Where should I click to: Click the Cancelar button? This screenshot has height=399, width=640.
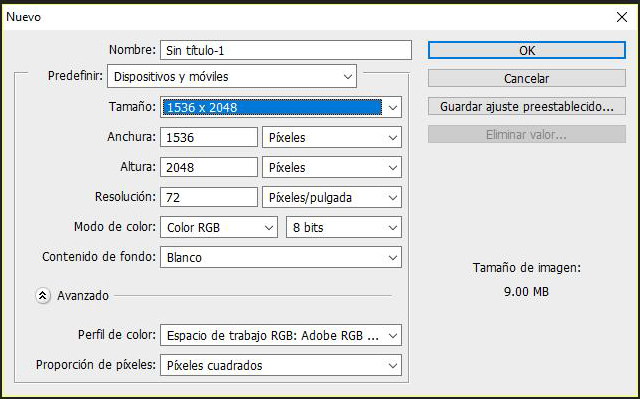click(527, 78)
